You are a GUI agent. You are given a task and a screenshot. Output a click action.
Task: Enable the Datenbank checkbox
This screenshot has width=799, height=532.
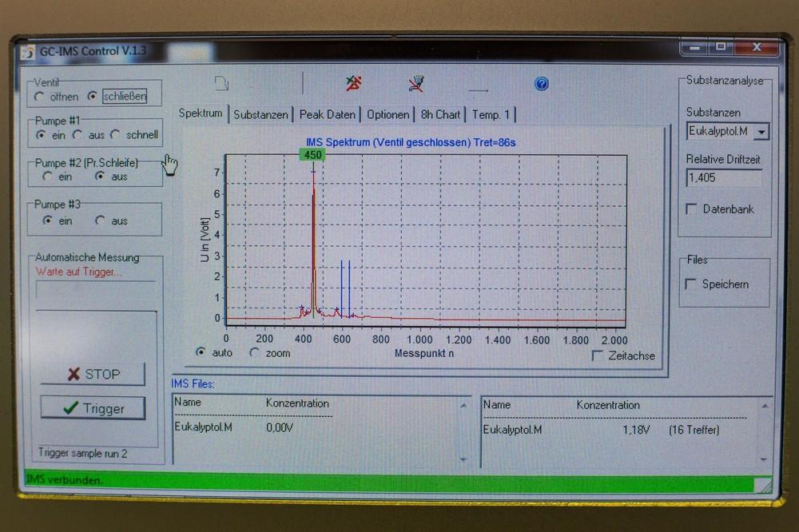[692, 209]
